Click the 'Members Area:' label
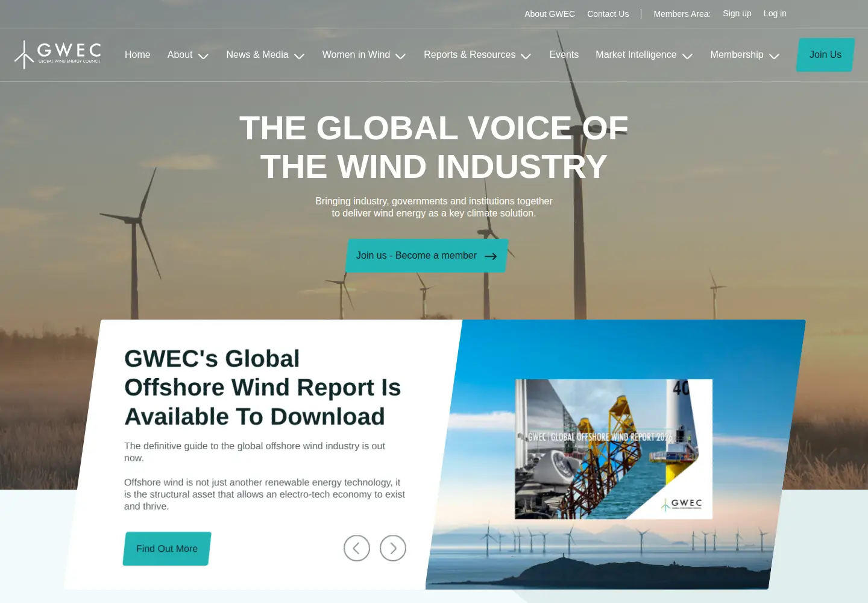The image size is (868, 603). tap(682, 14)
